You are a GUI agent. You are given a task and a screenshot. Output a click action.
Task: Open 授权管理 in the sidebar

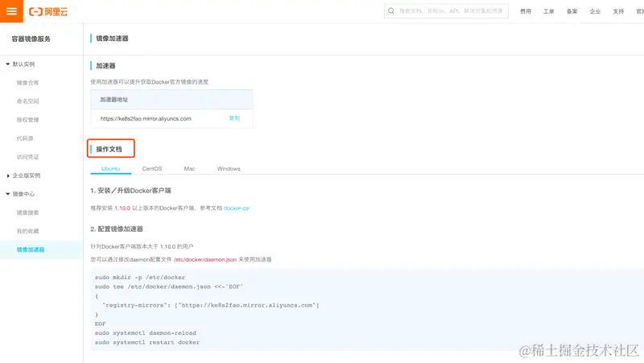pyautogui.click(x=27, y=120)
